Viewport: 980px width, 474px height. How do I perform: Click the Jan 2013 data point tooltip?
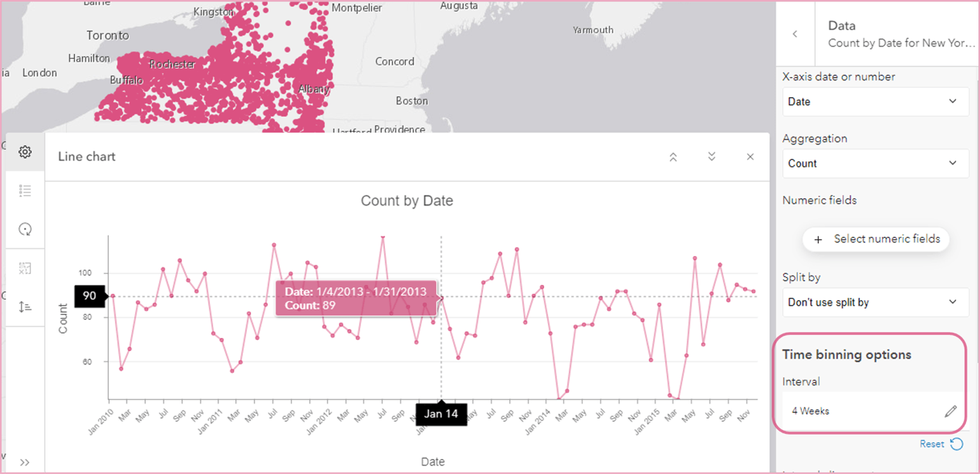coord(356,298)
